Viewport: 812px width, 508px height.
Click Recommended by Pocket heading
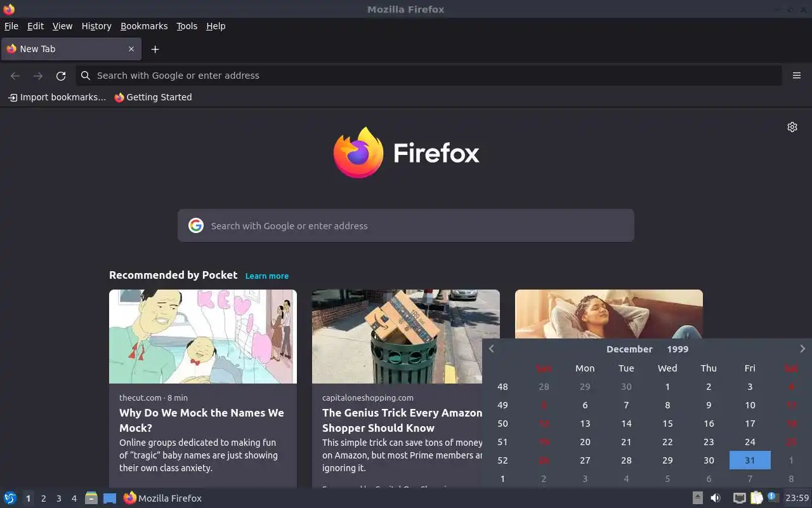[x=173, y=275]
